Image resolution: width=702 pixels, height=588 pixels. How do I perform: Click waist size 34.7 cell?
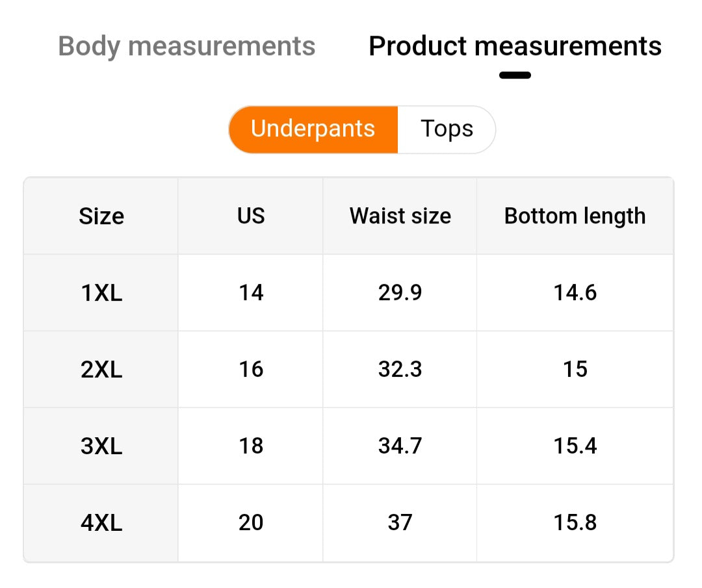pyautogui.click(x=400, y=446)
